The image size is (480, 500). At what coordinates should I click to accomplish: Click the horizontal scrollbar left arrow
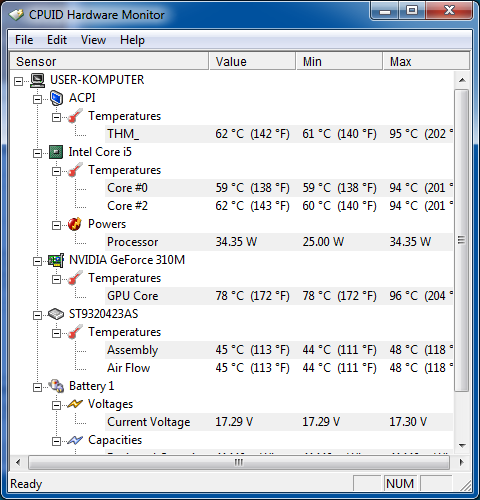point(18,463)
